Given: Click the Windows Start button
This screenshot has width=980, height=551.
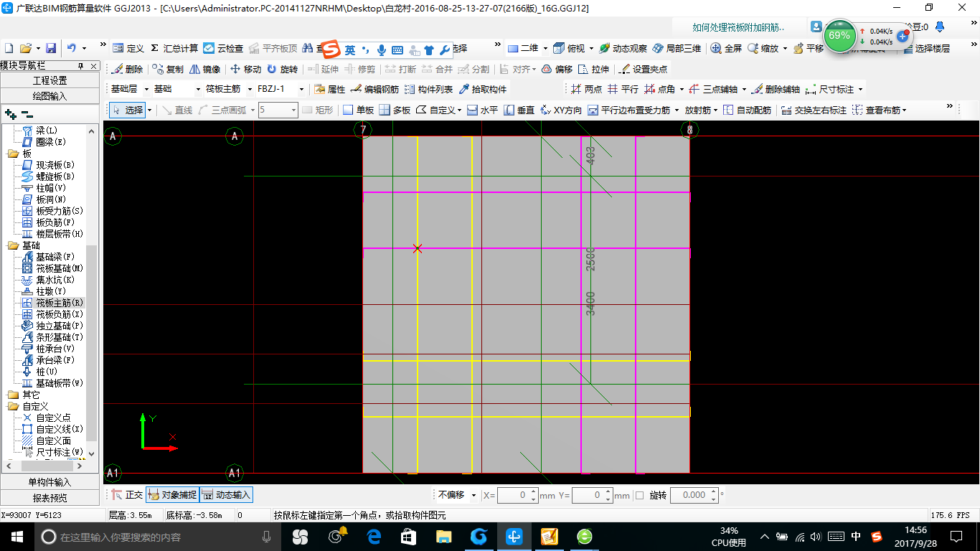Looking at the screenshot, I should pos(17,536).
